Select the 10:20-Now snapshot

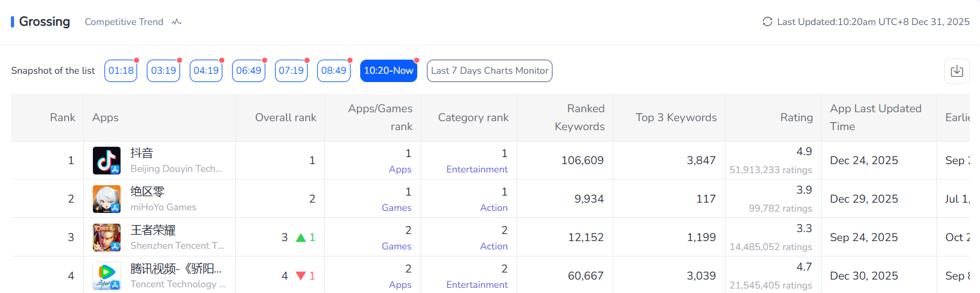(389, 71)
